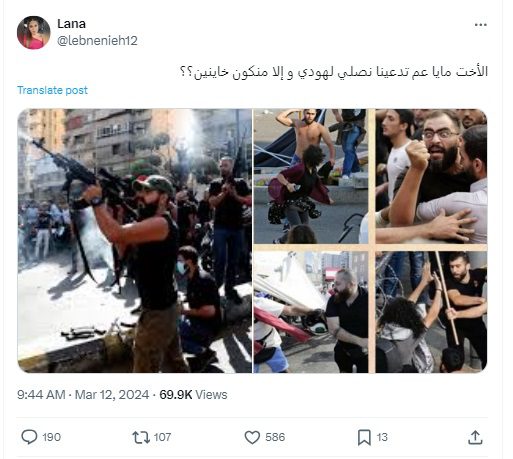Image resolution: width=513 pixels, height=459 pixels.
Task: Open the photo of bearded man with glasses
Action: coord(431,176)
